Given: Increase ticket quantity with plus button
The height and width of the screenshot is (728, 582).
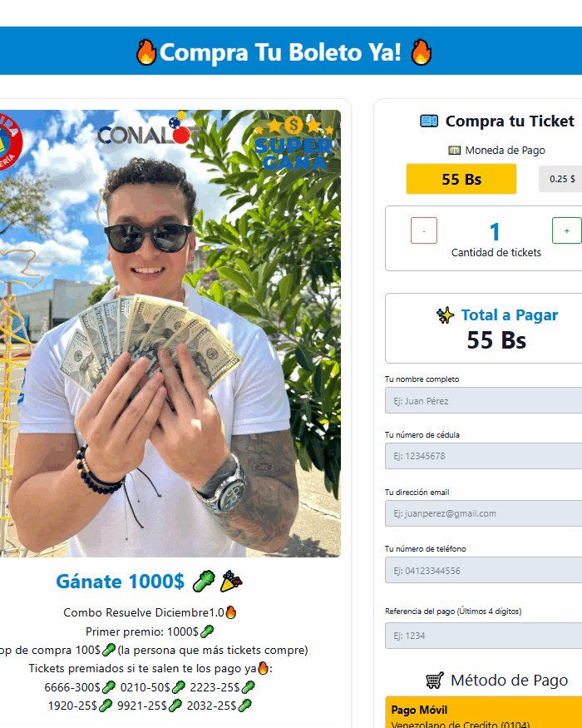Looking at the screenshot, I should 567,230.
